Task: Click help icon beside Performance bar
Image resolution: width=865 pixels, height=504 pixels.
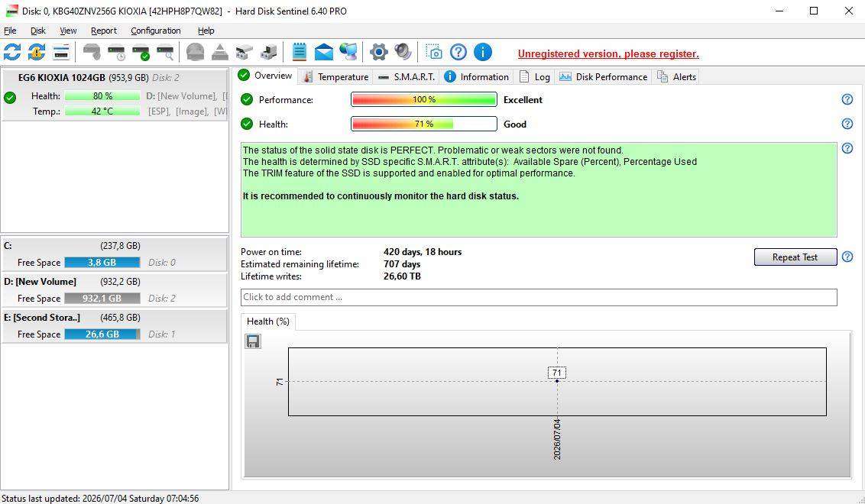Action: [847, 99]
